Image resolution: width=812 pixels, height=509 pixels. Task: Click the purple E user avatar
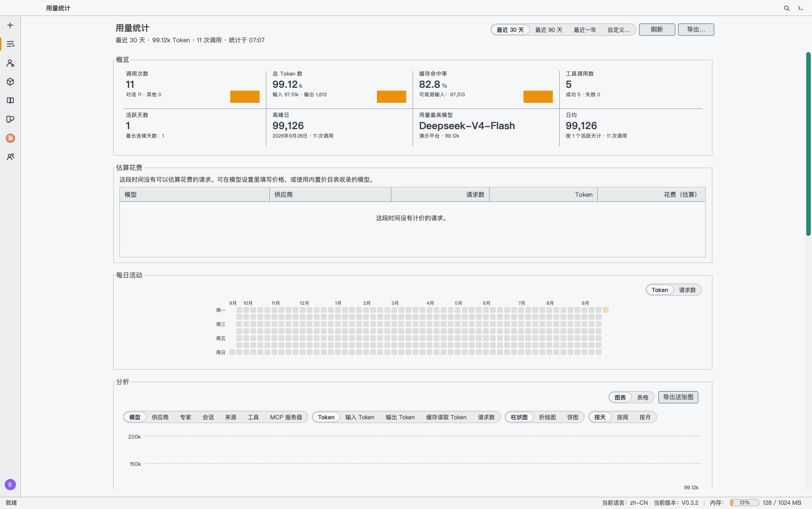(10, 485)
